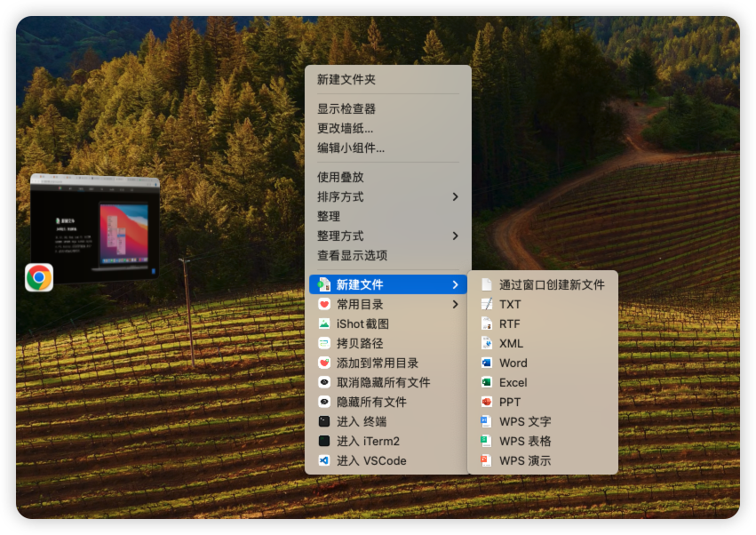The image size is (756, 535).
Task: Click the 新建文件 menu item icon
Action: tap(324, 284)
